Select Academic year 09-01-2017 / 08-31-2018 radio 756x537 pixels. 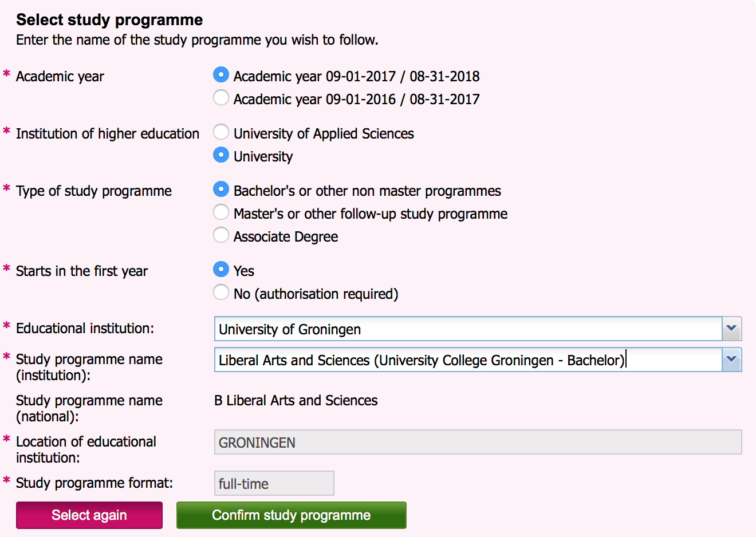pos(221,75)
